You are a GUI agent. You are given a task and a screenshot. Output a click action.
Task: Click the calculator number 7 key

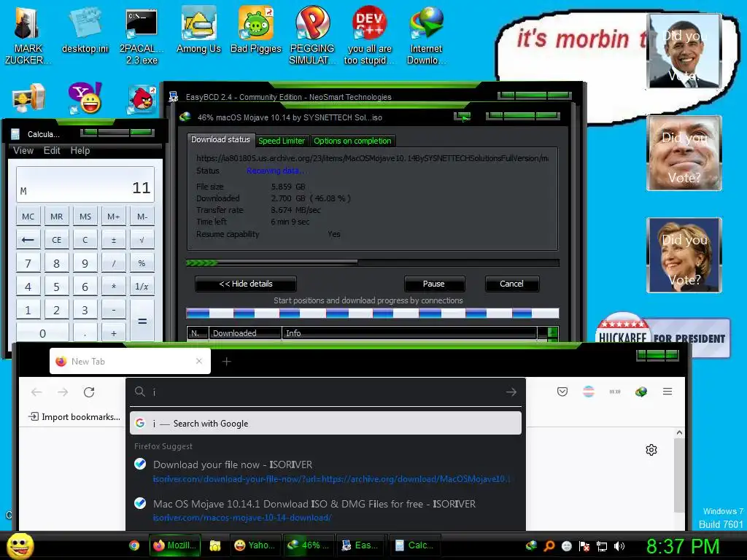(28, 262)
